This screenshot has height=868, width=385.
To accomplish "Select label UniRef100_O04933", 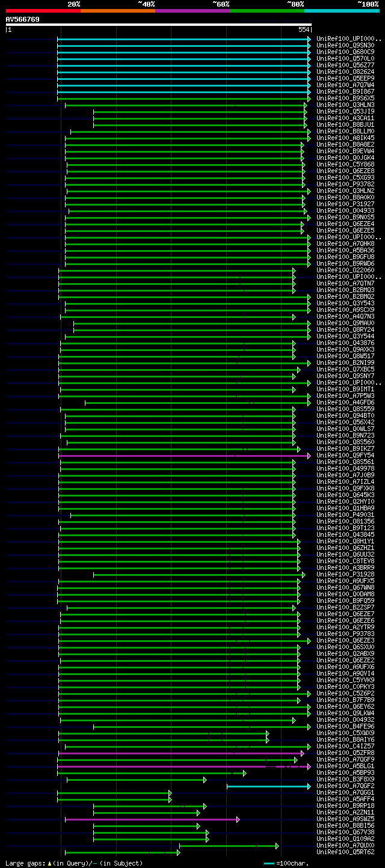I will pos(345,210).
